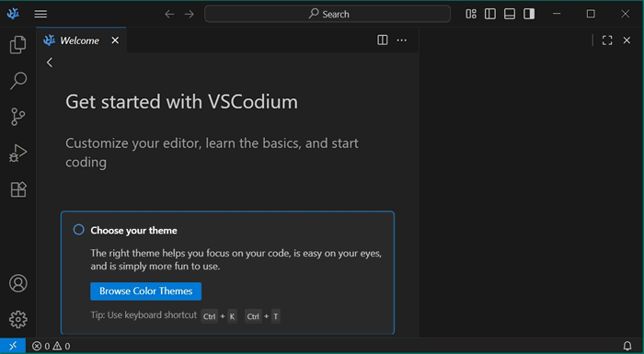Click the Search command center box
This screenshot has height=354, width=644.
tap(328, 14)
